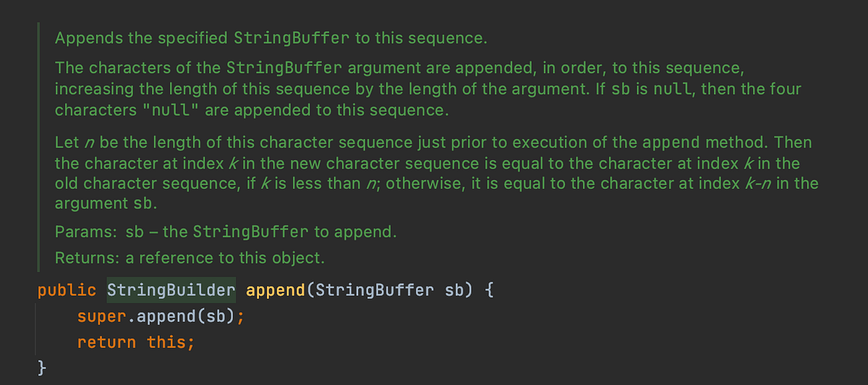Click the public keyword
Screen dimensions: 868x385
(x=67, y=291)
